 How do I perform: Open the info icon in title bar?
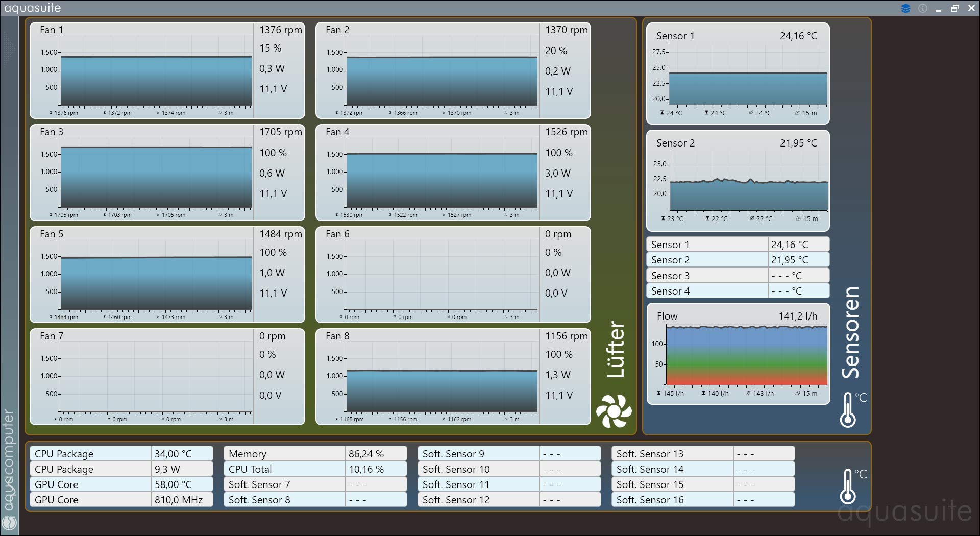(923, 8)
